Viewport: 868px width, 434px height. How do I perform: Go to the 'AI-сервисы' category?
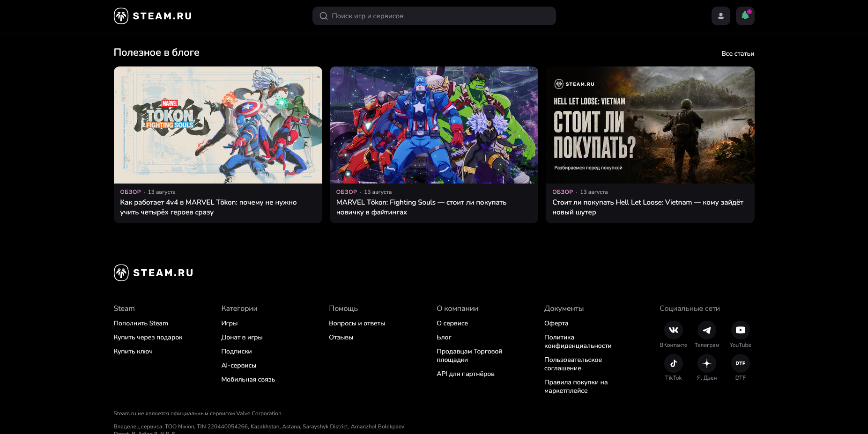pos(238,365)
